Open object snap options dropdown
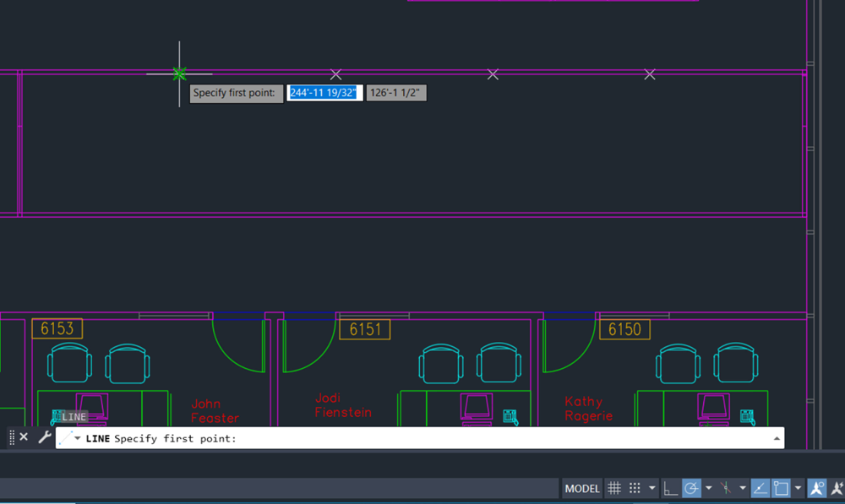 (x=799, y=489)
